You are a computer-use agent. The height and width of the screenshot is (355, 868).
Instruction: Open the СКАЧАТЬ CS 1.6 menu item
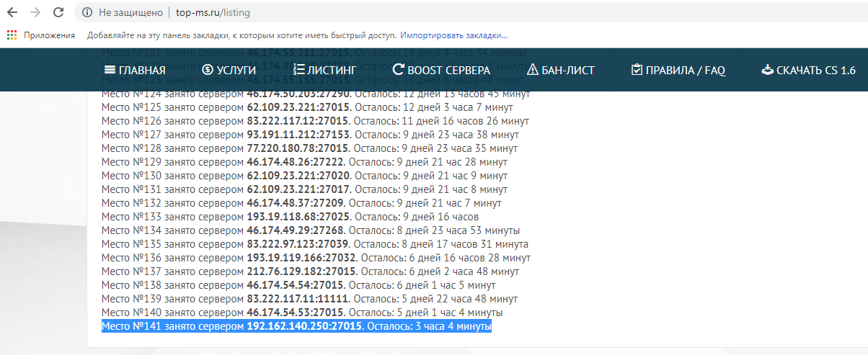(x=808, y=70)
